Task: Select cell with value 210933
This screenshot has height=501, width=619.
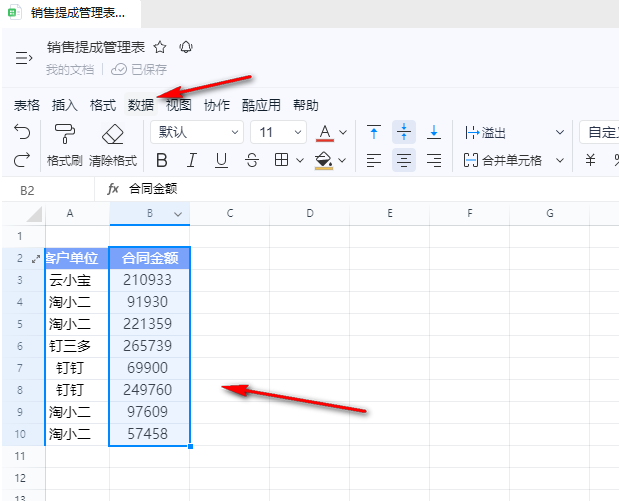Action: [150, 280]
